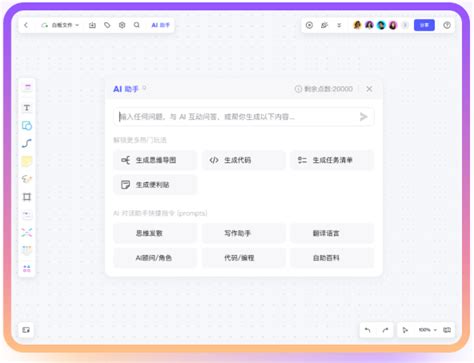Image resolution: width=474 pixels, height=363 pixels.
Task: Click the AI question input field
Action: click(243, 117)
